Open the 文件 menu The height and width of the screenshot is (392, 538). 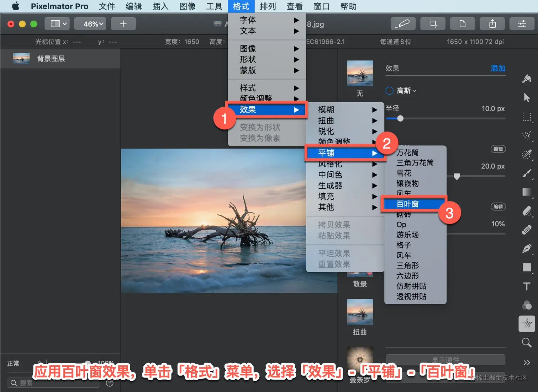pos(107,6)
